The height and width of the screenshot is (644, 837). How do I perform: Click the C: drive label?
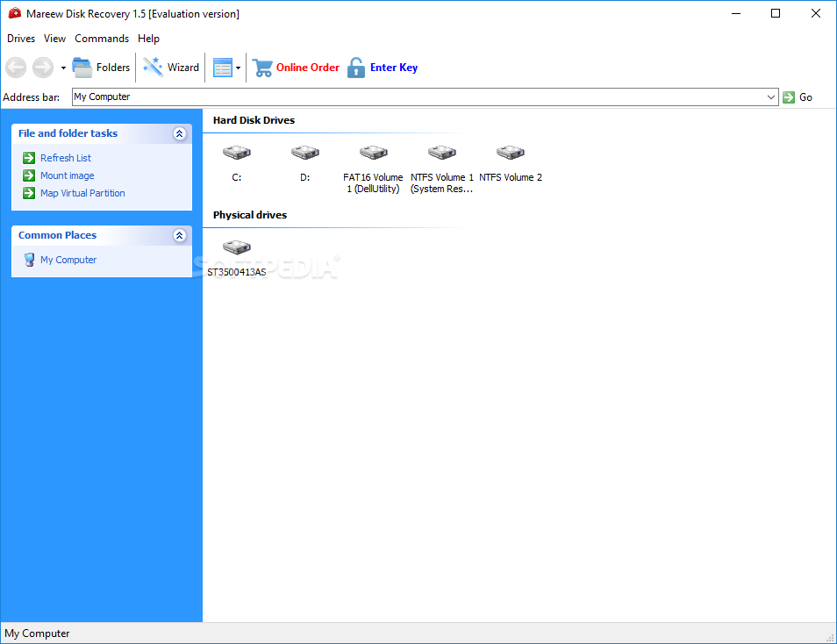[x=237, y=177]
